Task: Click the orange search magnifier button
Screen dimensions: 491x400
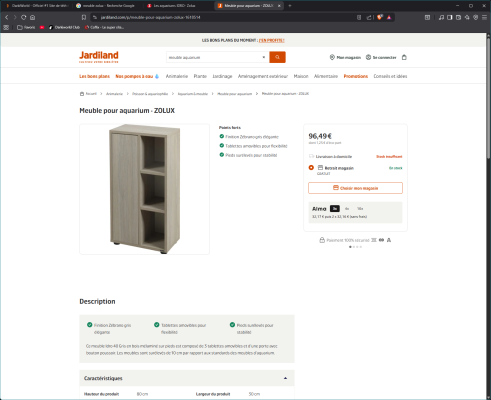Action: pyautogui.click(x=277, y=57)
